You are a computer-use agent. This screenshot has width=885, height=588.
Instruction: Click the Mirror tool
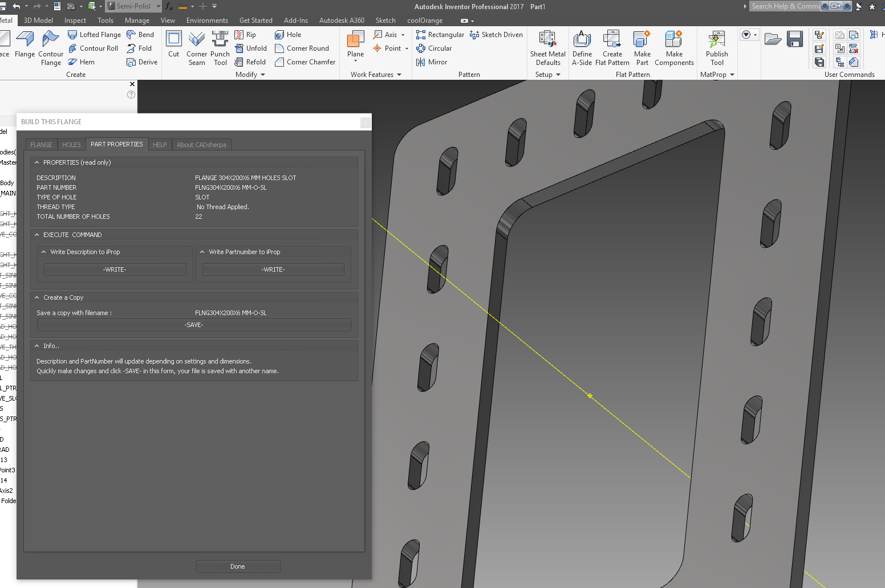432,62
